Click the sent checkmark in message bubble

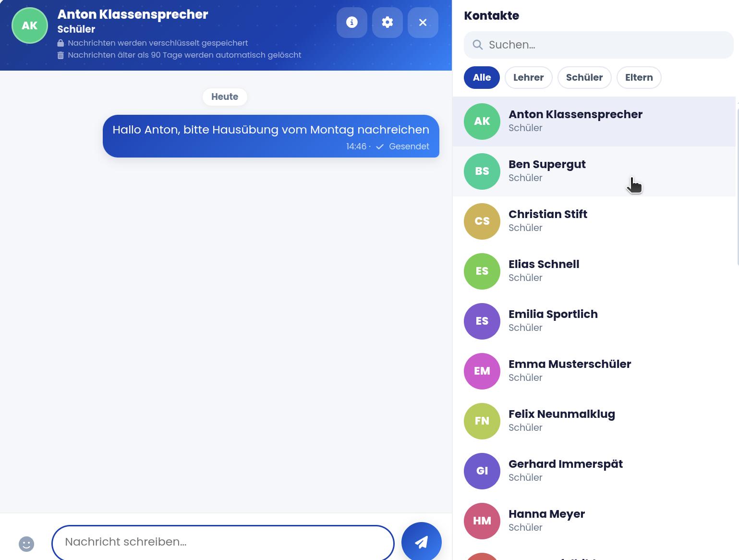click(380, 146)
